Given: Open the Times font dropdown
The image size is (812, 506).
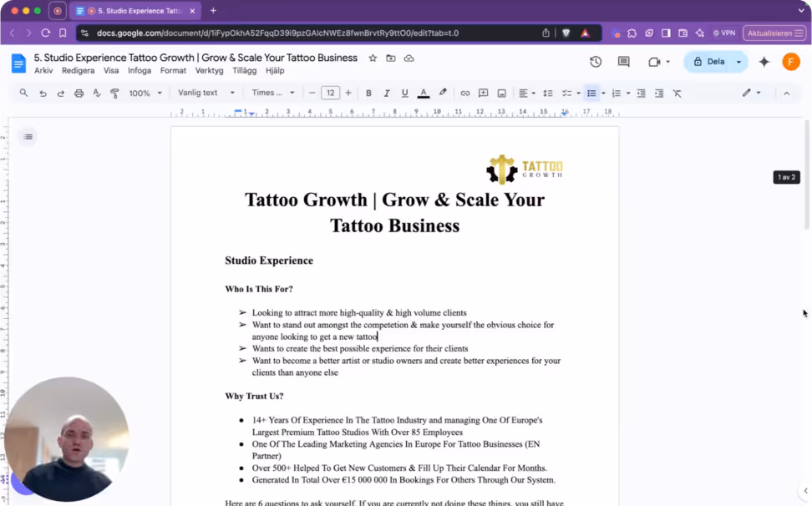Looking at the screenshot, I should pos(273,93).
